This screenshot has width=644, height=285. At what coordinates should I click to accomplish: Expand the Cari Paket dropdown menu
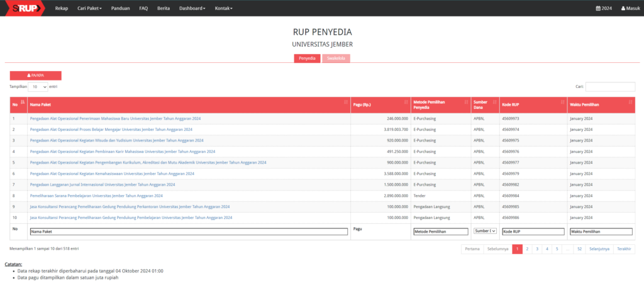pos(89,8)
